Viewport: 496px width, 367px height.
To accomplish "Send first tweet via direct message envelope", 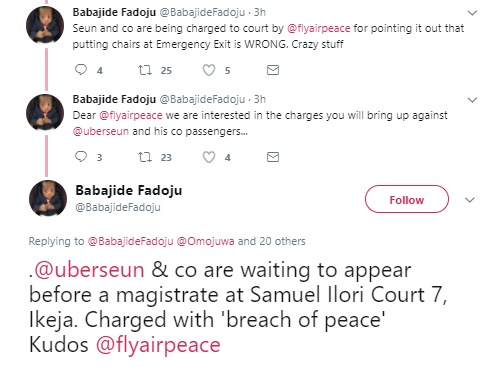I will pyautogui.click(x=273, y=70).
